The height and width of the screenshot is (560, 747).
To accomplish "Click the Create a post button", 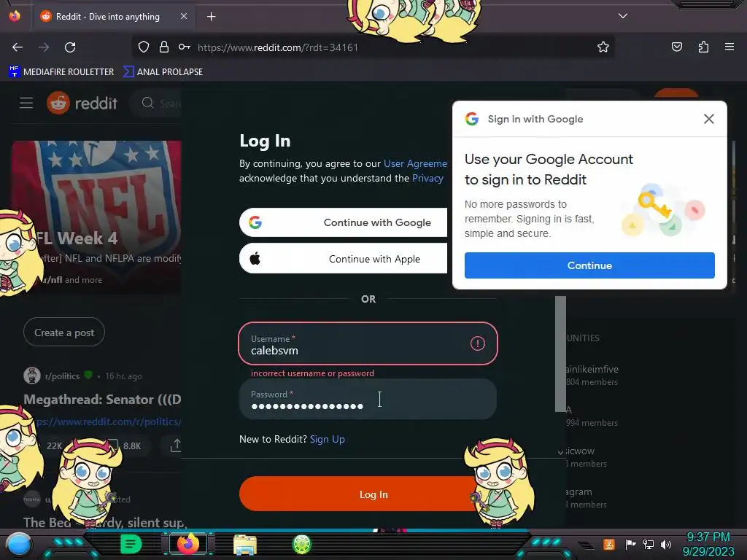I will click(64, 332).
